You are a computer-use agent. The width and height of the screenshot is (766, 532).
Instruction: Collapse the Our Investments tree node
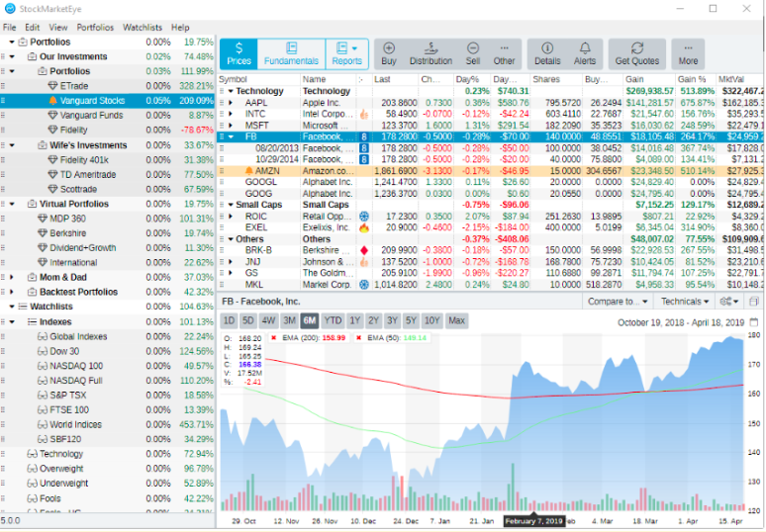click(x=12, y=56)
